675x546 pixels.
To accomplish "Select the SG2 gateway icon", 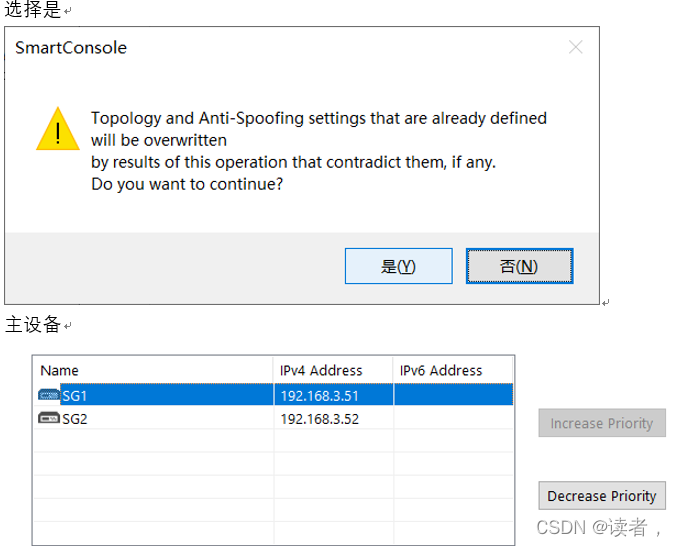I will point(49,418).
